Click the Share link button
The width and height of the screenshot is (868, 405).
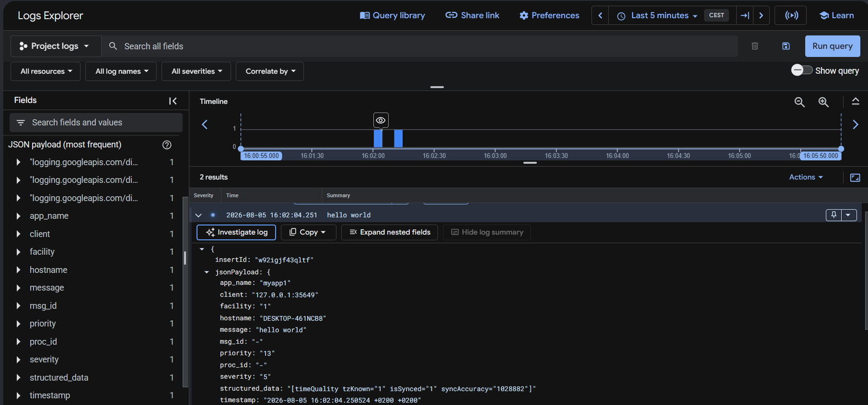click(x=472, y=15)
